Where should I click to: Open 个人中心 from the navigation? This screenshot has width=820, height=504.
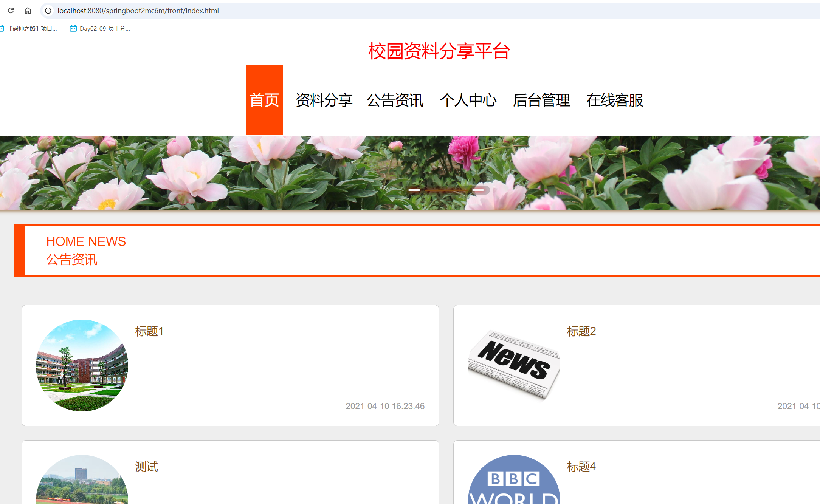coord(468,100)
